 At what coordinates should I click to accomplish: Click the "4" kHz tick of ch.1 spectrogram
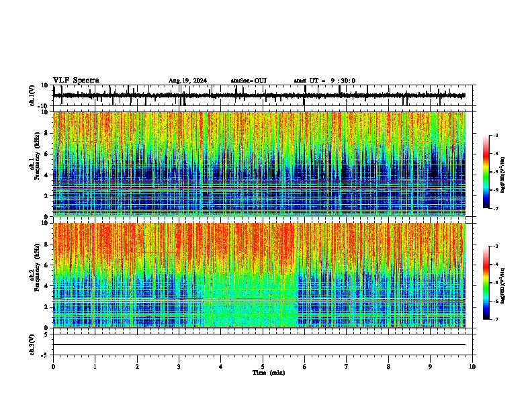[48, 175]
